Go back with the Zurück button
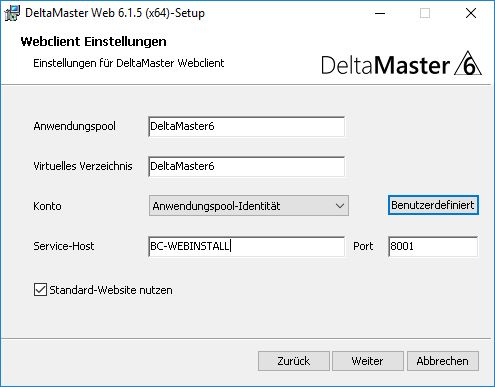Image resolution: width=495 pixels, height=387 pixels. click(294, 361)
